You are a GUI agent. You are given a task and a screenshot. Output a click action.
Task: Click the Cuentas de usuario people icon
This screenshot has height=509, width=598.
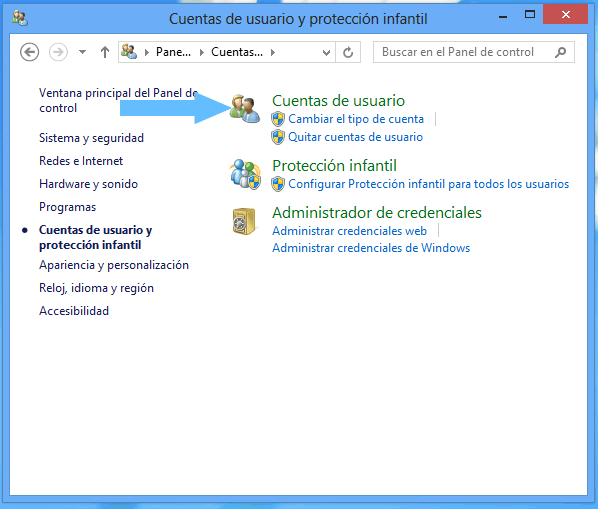245,109
